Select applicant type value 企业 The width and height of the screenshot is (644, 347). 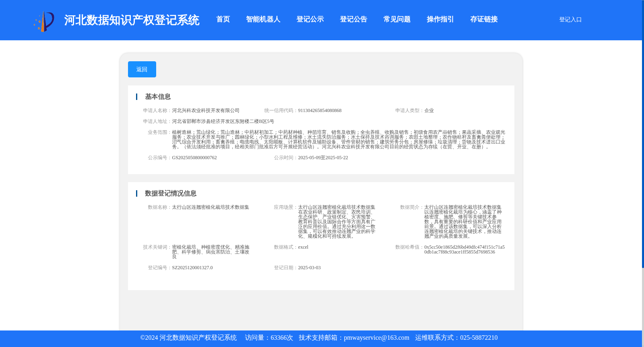429,110
